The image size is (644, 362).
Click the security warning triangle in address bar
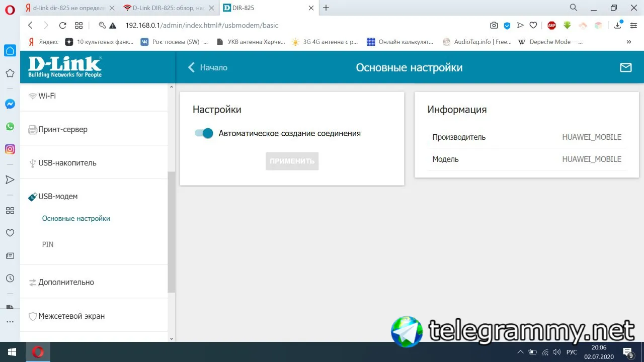[113, 25]
